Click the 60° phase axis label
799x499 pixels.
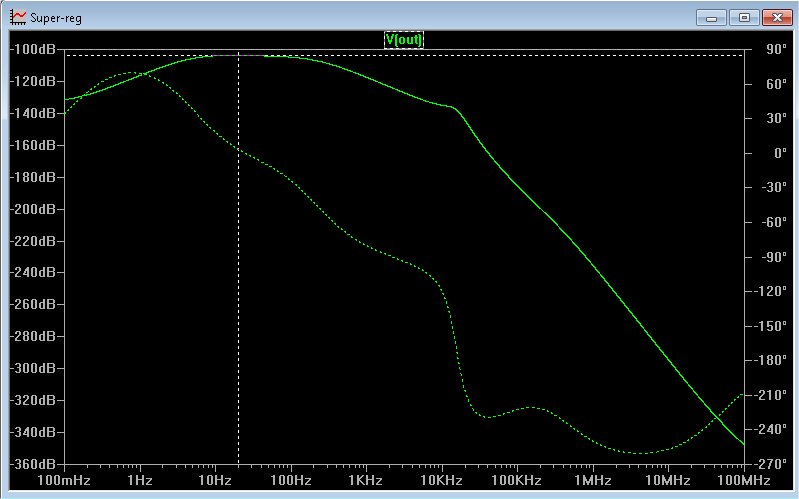[x=776, y=84]
